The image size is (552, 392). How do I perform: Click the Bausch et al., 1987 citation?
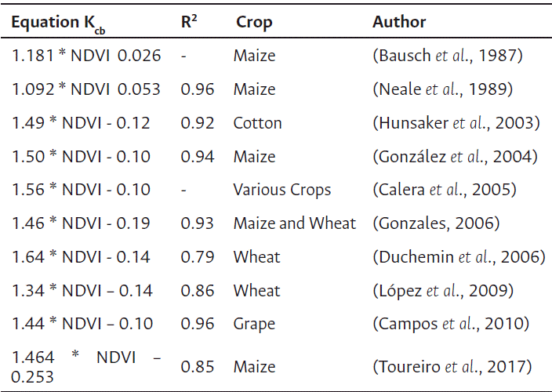(447, 56)
